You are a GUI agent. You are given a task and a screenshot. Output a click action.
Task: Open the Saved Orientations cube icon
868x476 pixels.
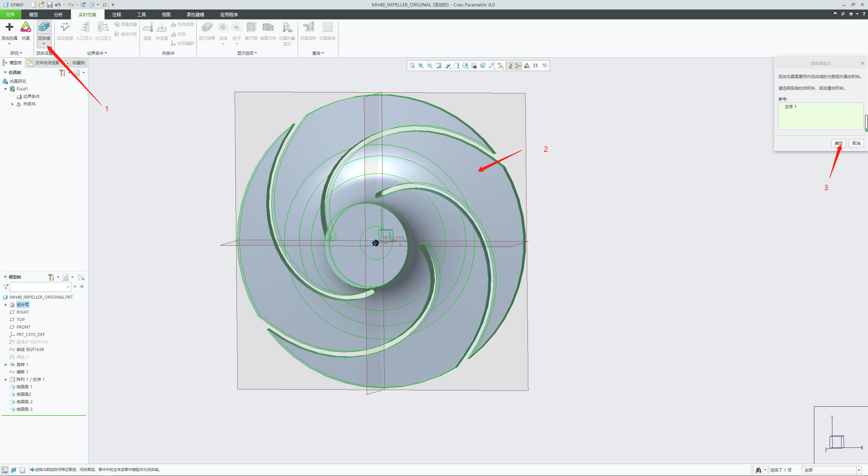pos(456,66)
